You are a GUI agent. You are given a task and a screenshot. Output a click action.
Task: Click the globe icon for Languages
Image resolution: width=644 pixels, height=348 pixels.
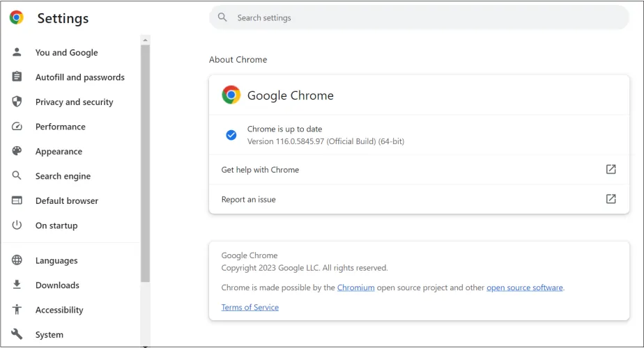coord(17,260)
